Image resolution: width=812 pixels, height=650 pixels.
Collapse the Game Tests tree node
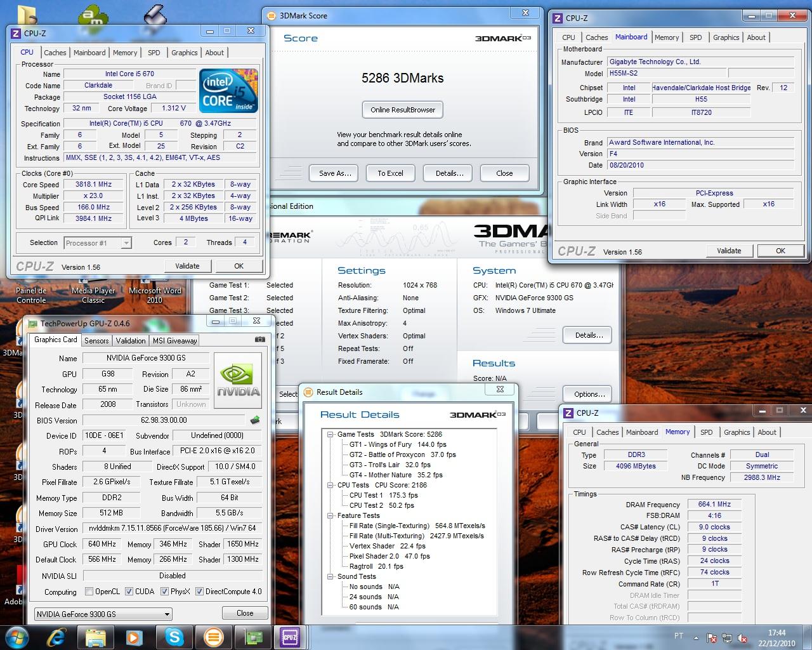click(x=331, y=435)
